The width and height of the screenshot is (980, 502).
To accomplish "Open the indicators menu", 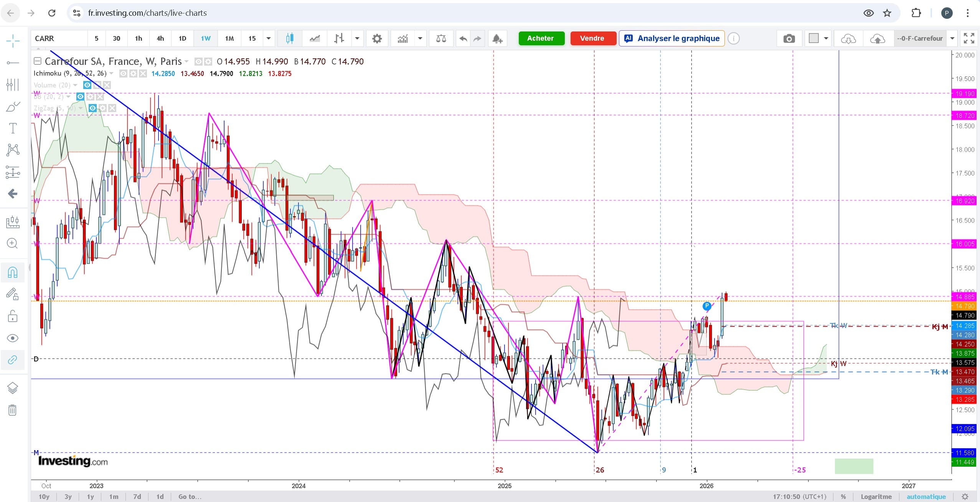I will tap(403, 38).
